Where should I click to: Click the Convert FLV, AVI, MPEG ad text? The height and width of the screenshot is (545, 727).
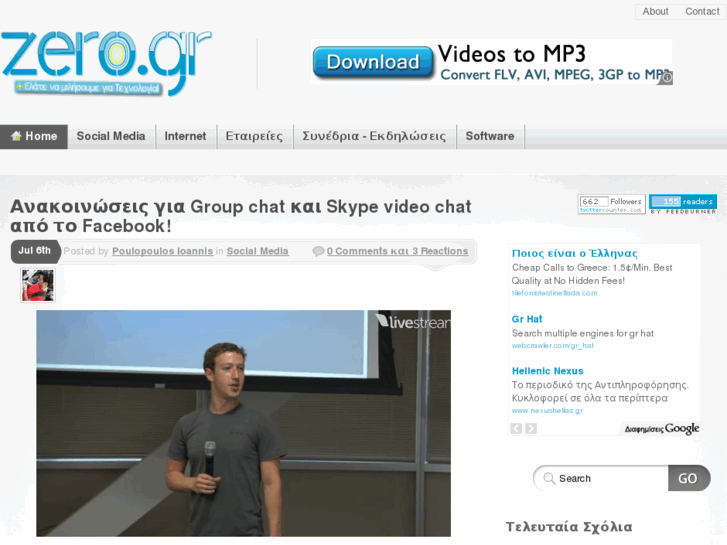tap(555, 75)
